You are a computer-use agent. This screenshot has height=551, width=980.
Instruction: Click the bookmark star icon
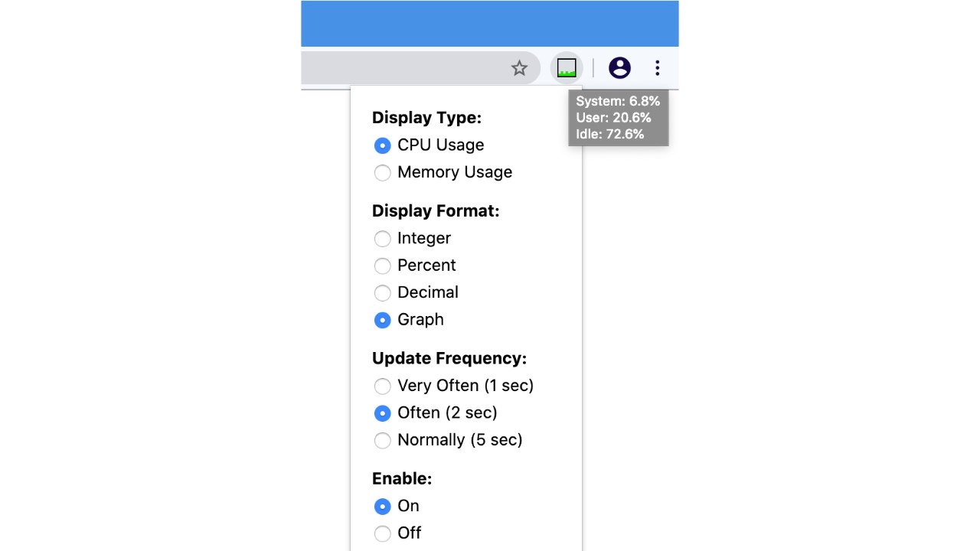tap(519, 68)
